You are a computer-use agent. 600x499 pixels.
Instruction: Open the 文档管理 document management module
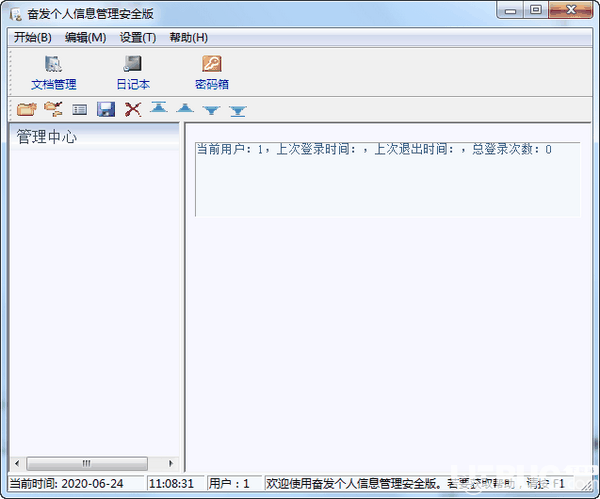click(54, 73)
